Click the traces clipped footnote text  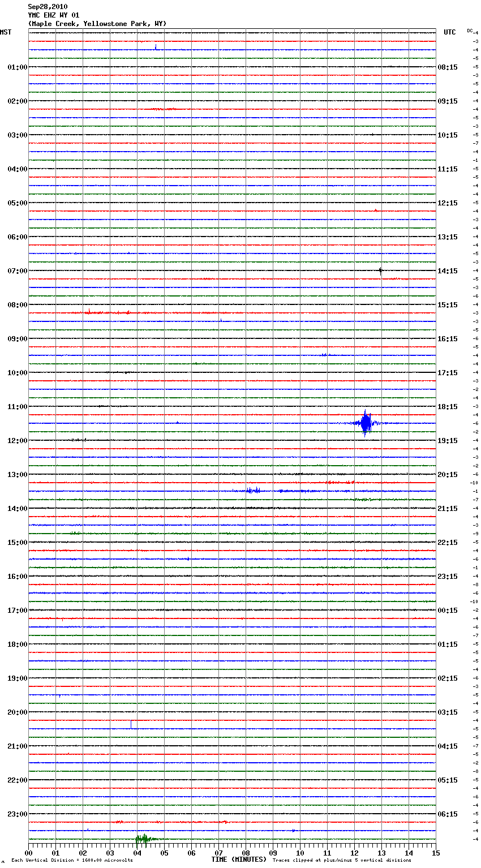[x=342, y=860]
